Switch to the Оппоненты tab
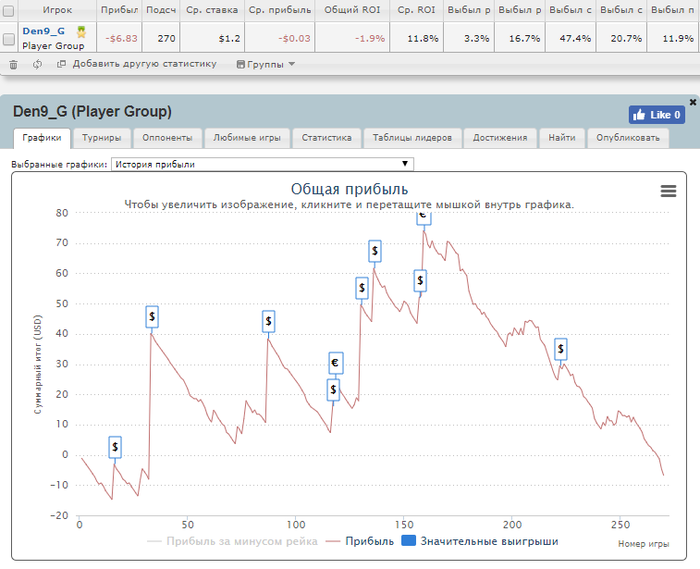The image size is (700, 569). 167,138
